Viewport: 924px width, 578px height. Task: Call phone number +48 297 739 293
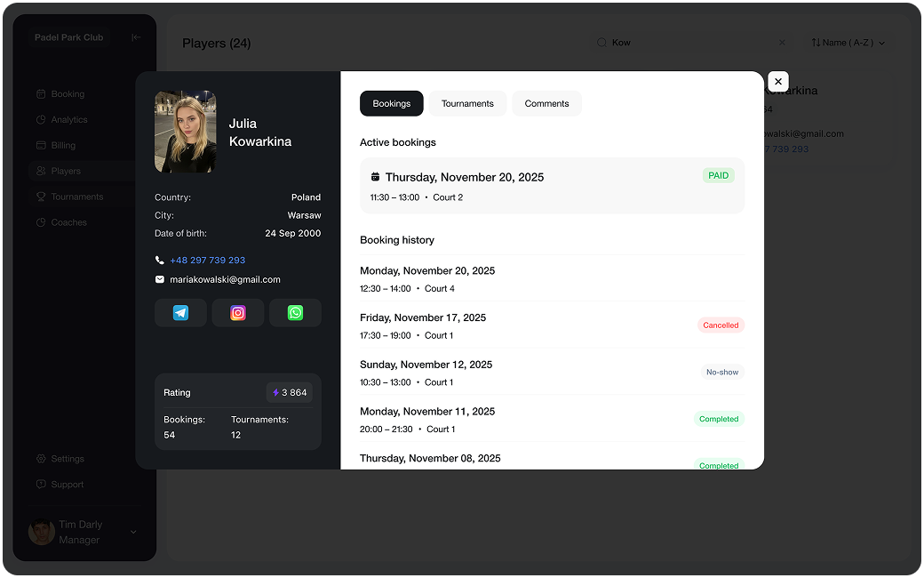click(x=207, y=261)
